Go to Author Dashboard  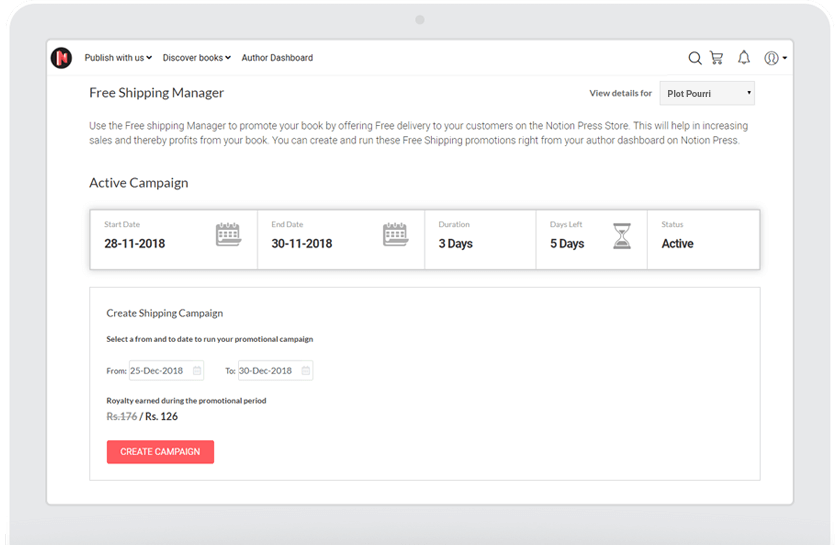(277, 58)
